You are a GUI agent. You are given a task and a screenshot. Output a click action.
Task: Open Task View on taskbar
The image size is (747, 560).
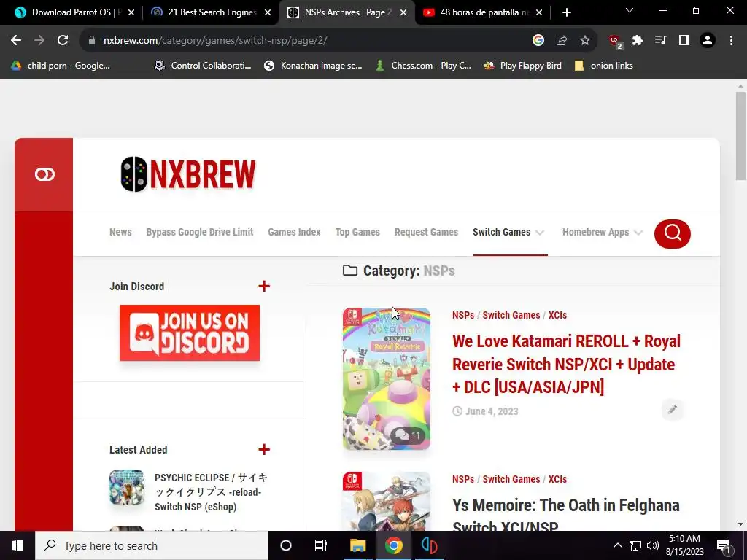[x=321, y=545]
